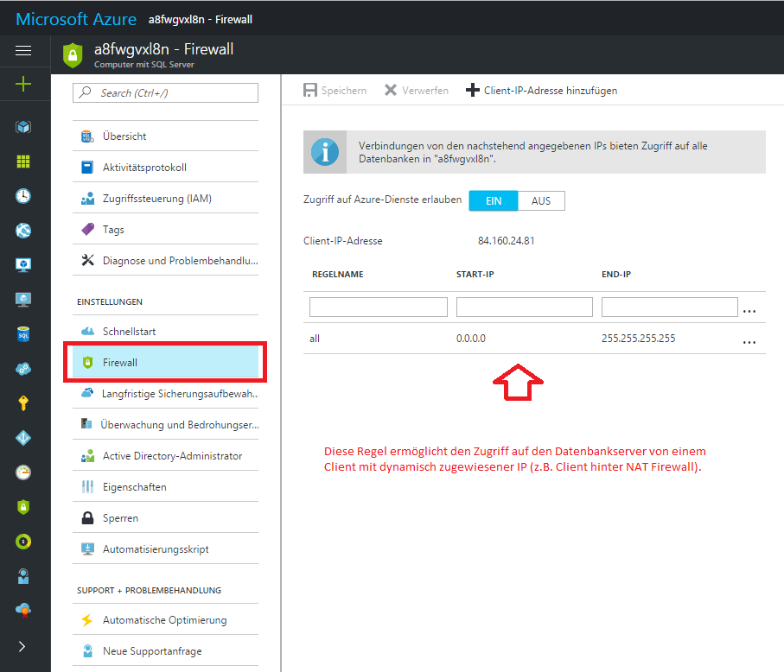Open Diagnose und Problembehandlung item
This screenshot has height=672, width=784.
165,260
